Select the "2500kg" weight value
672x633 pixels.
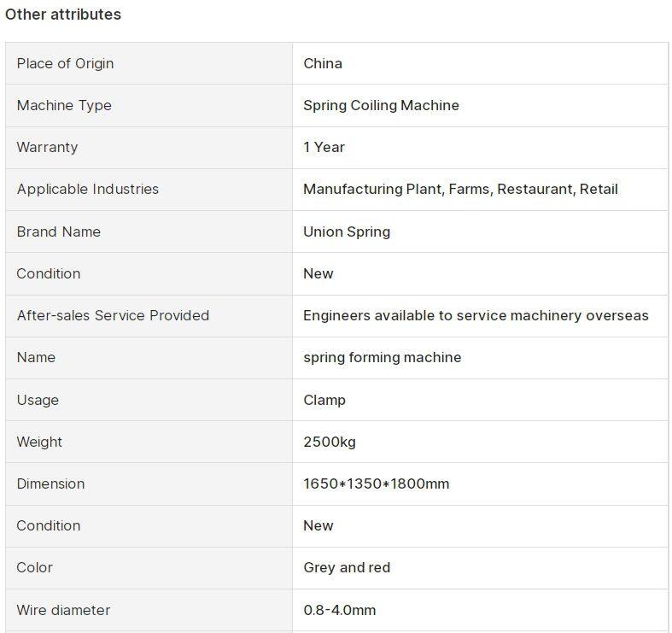(x=330, y=442)
